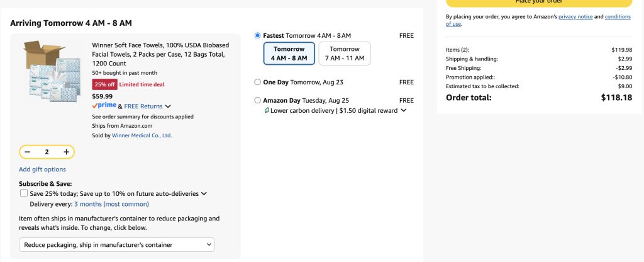Click the FREE Returns link
Image resolution: width=644 pixels, height=262 pixels.
coord(143,106)
